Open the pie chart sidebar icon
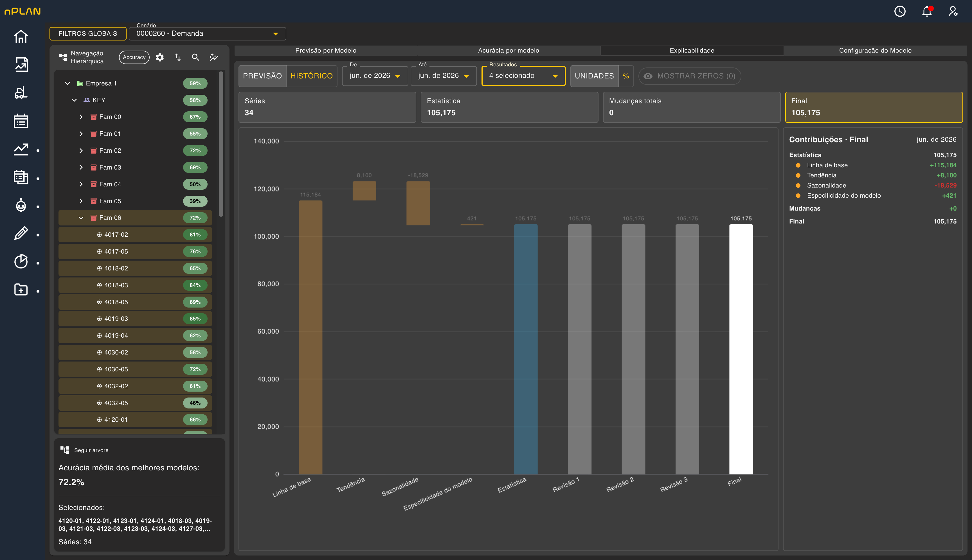This screenshot has width=972, height=560. [21, 261]
